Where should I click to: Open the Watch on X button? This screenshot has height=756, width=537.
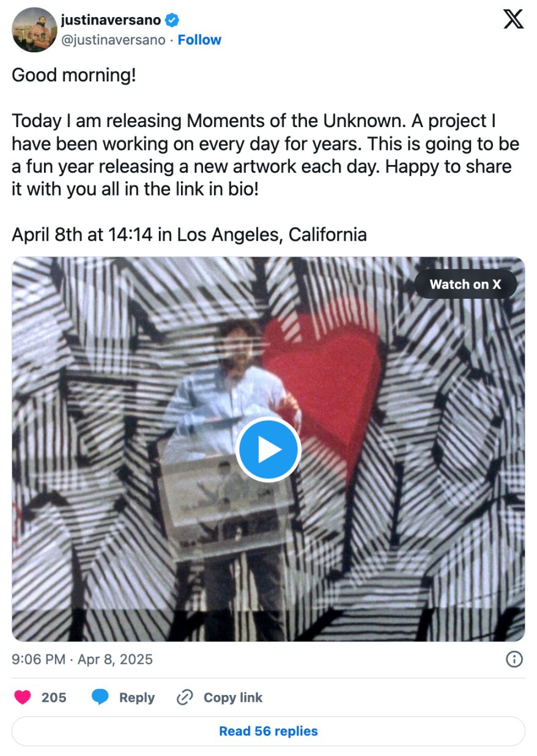point(465,284)
